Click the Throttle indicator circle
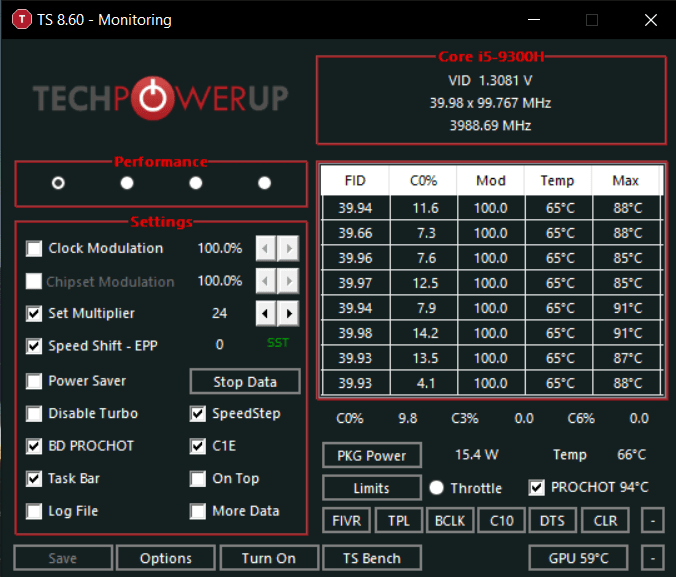The image size is (676, 577). pos(436,488)
